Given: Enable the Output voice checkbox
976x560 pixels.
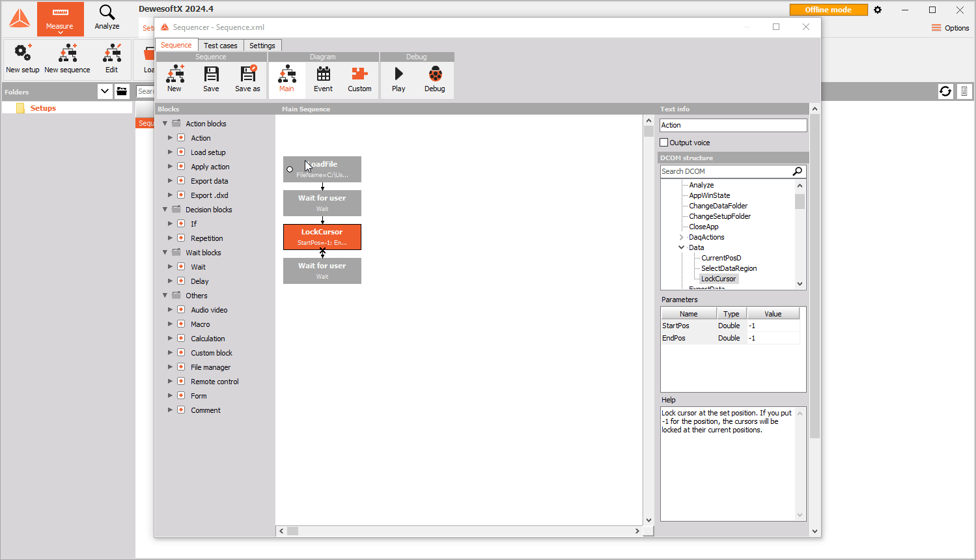Looking at the screenshot, I should [x=664, y=143].
